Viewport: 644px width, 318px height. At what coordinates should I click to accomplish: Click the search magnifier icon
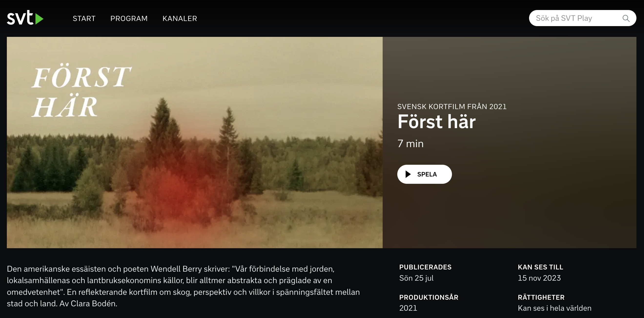pyautogui.click(x=626, y=18)
